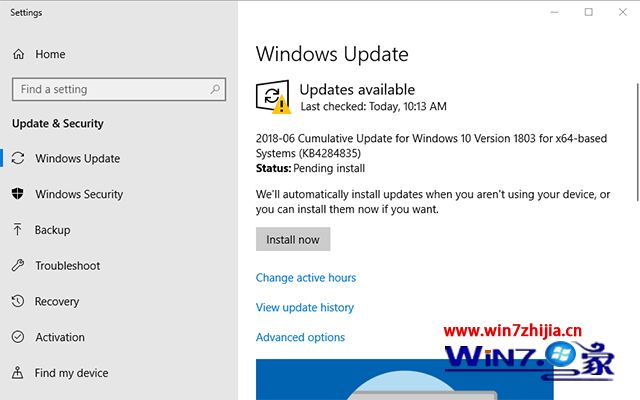Click the Home icon in sidebar
Screen dimensions: 640x400
[18, 54]
